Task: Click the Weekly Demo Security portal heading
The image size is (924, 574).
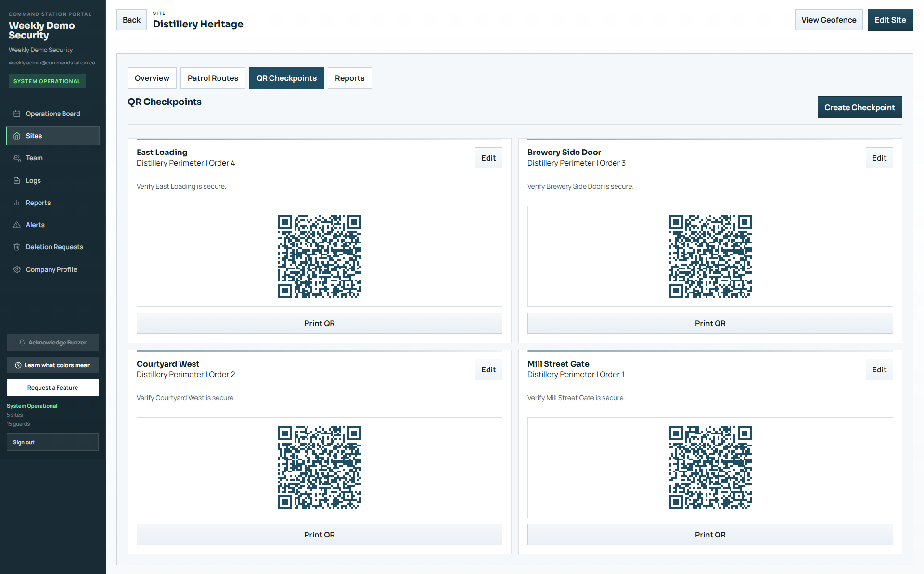Action: (x=42, y=30)
